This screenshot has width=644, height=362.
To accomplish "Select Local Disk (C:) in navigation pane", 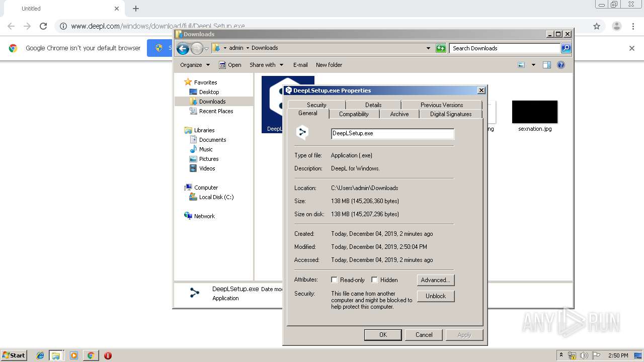I will pyautogui.click(x=216, y=197).
